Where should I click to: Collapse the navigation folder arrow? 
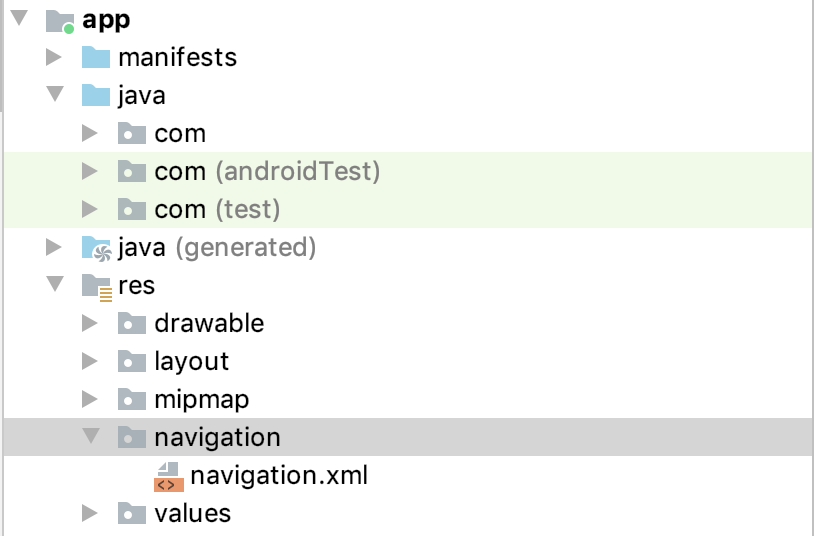pos(90,437)
